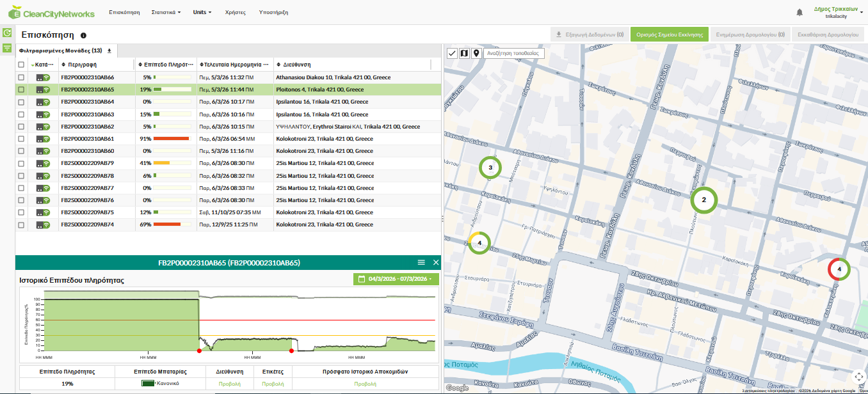The width and height of the screenshot is (868, 394).
Task: Tick the checkbox for unit FB2P00002310AB61
Action: click(21, 139)
